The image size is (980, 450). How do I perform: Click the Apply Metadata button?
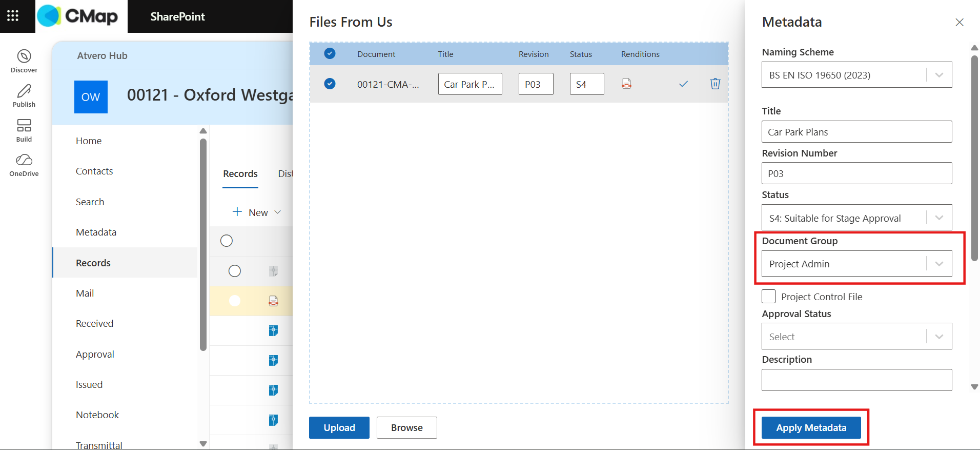(x=811, y=427)
